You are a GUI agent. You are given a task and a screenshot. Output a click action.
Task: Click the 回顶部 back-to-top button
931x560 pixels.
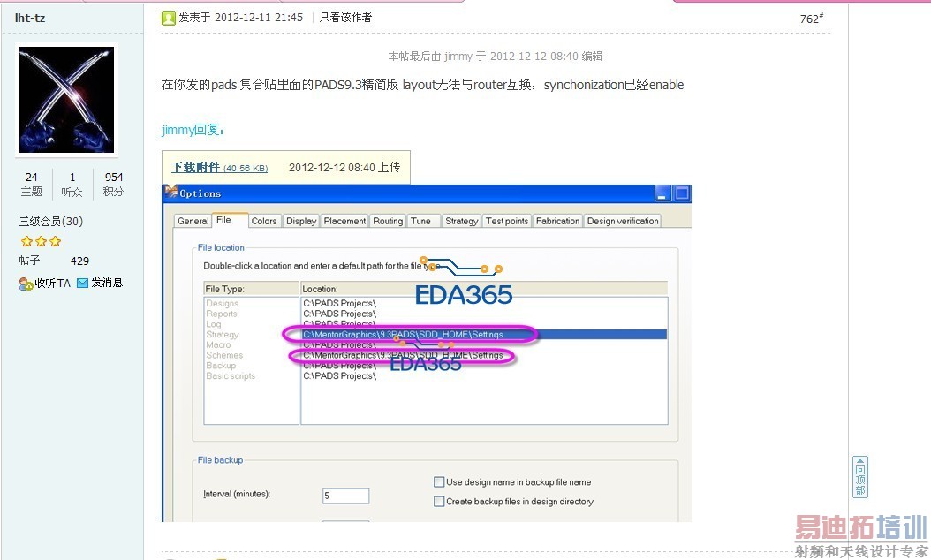pos(859,477)
